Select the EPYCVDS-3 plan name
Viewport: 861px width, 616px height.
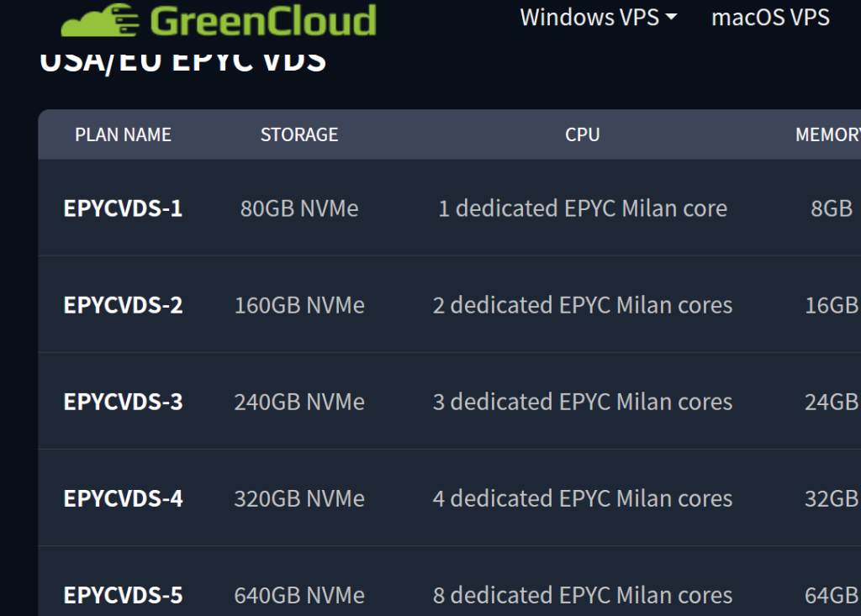[123, 402]
